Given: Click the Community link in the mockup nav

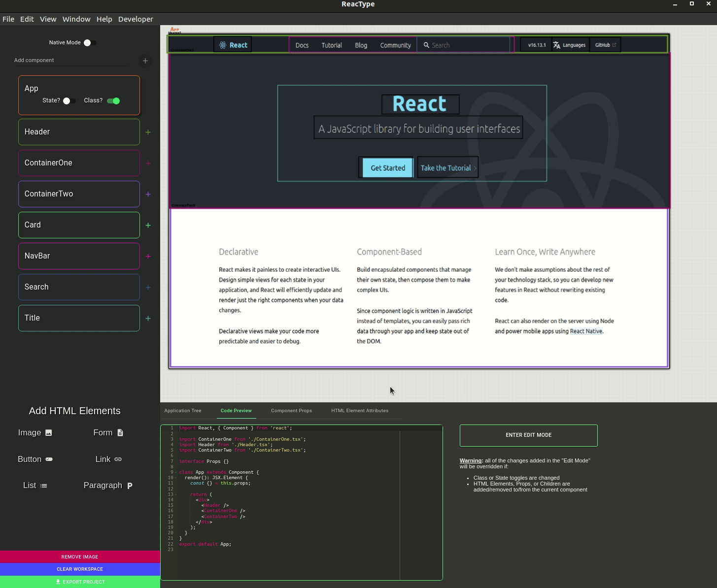Looking at the screenshot, I should pos(395,45).
